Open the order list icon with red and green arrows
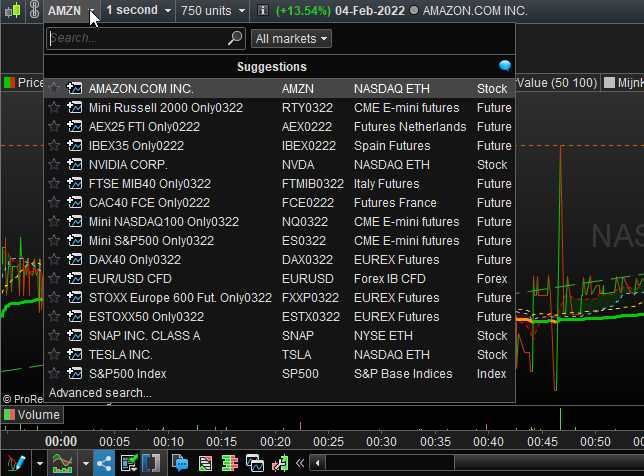This screenshot has height=476, width=644. (205, 463)
